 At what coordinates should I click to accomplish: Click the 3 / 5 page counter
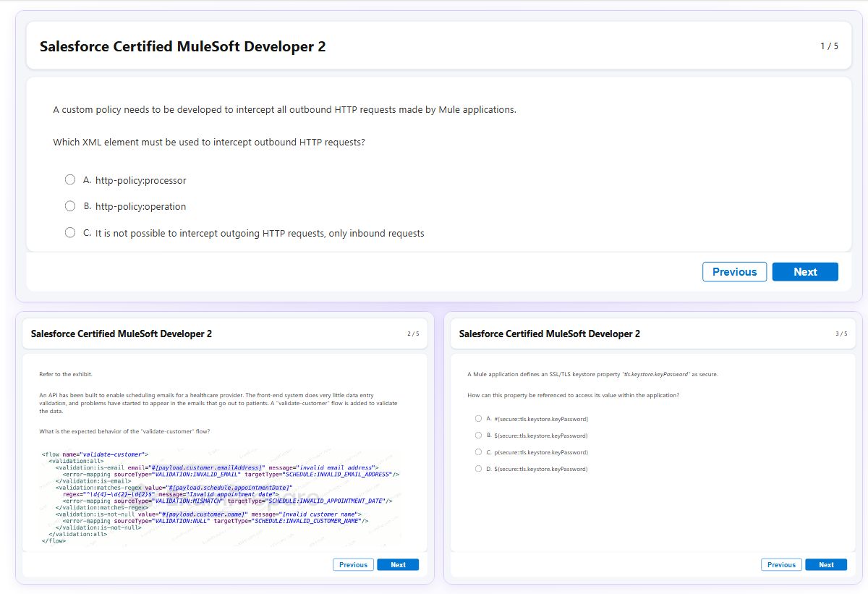pyautogui.click(x=841, y=334)
